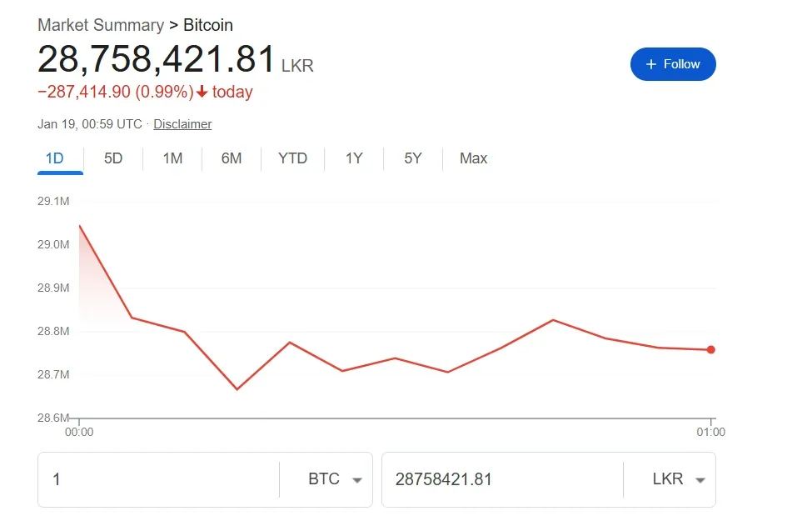
Task: Switch to the 5Y tab
Action: pos(413,158)
